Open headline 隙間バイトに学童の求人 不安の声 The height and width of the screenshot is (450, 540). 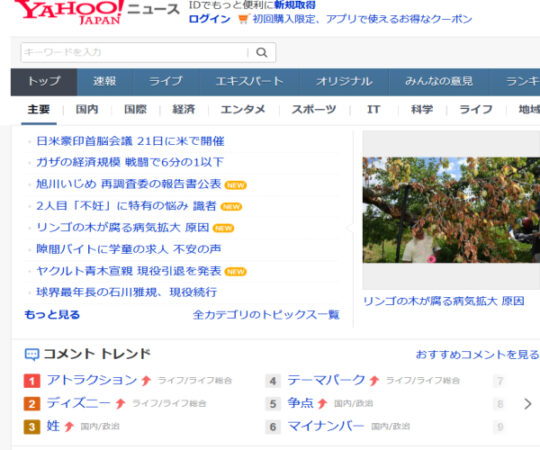click(x=128, y=249)
